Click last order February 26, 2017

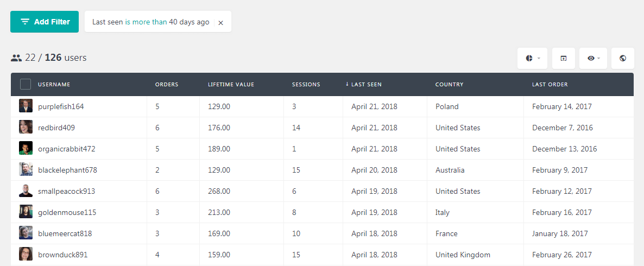[x=562, y=255]
